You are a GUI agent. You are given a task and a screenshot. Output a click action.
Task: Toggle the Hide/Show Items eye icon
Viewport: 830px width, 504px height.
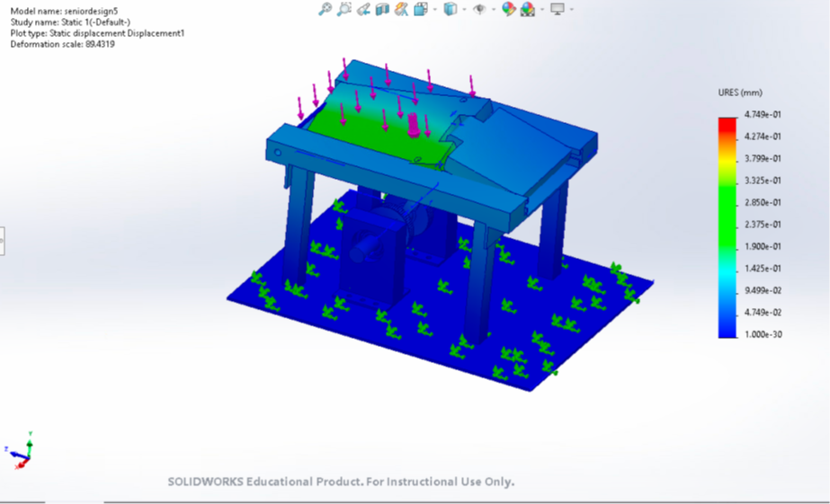coord(479,9)
